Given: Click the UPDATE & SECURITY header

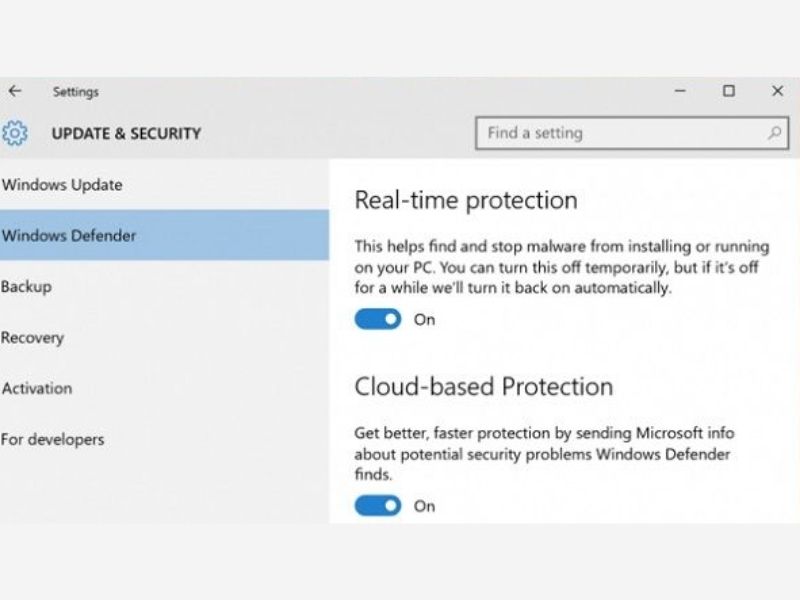Looking at the screenshot, I should [x=126, y=133].
